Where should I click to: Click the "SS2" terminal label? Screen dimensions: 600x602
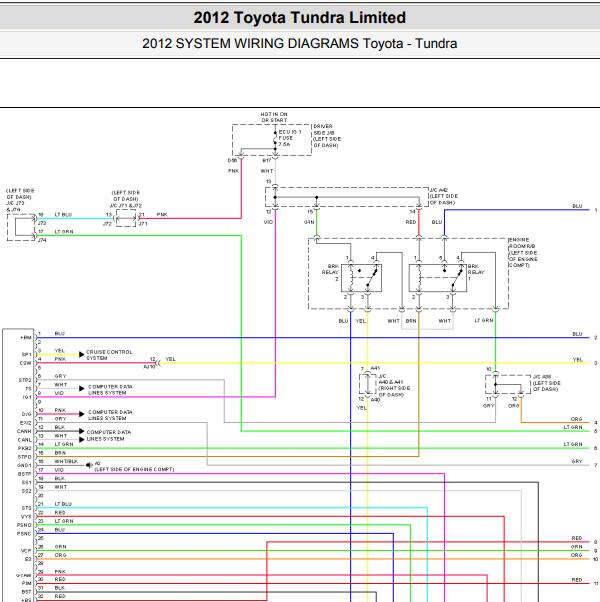pyautogui.click(x=26, y=491)
